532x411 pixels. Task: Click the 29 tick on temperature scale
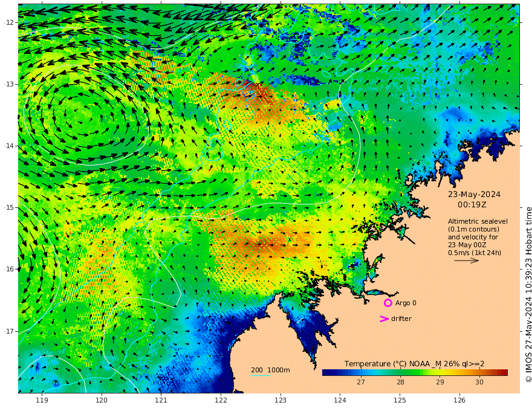[x=440, y=382]
